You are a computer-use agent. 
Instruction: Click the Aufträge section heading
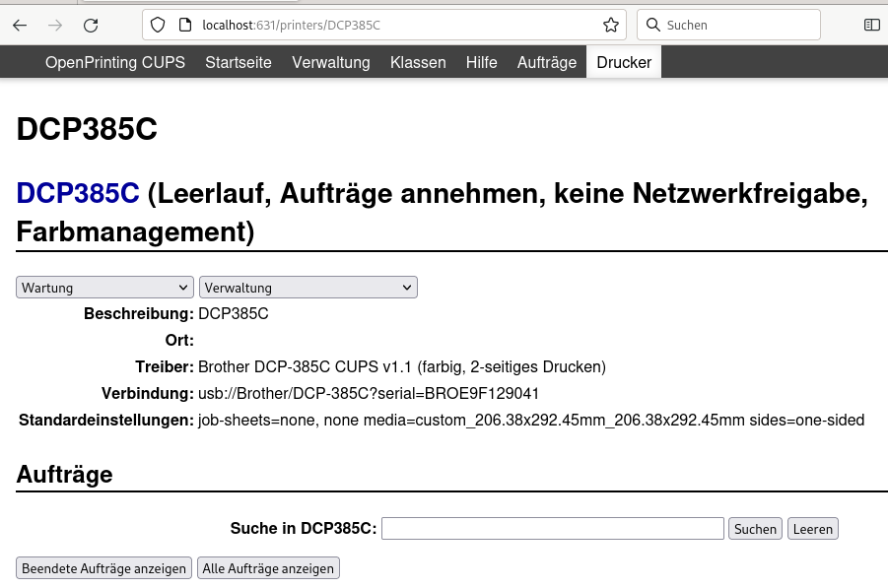pyautogui.click(x=65, y=475)
